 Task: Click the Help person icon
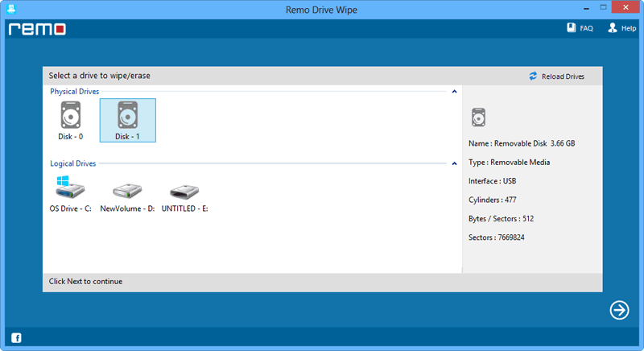[613, 27]
